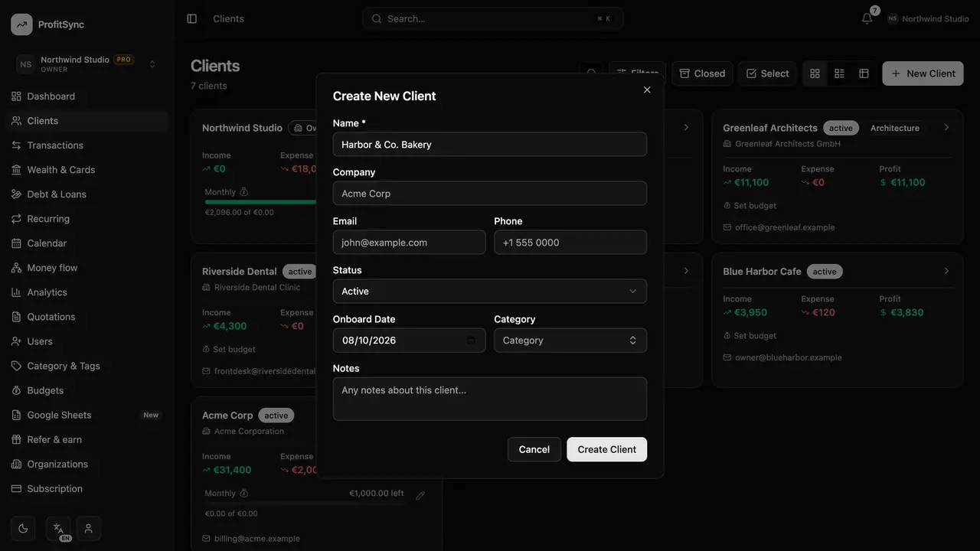
Task: Switch to table view
Action: [x=864, y=73]
